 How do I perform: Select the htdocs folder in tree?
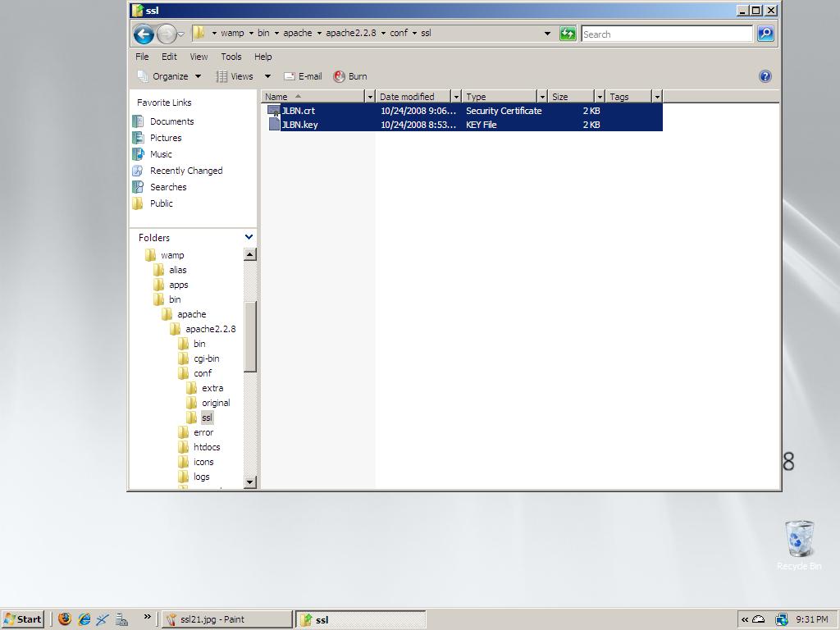pos(206,447)
